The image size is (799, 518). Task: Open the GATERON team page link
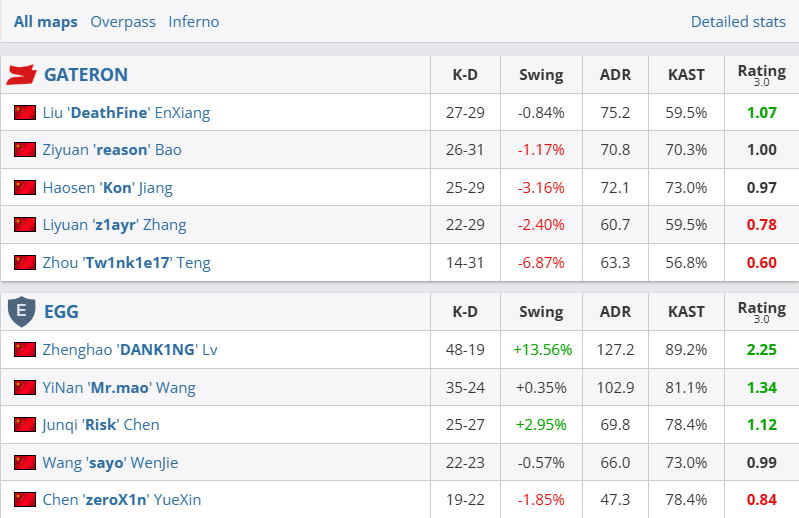click(x=86, y=75)
